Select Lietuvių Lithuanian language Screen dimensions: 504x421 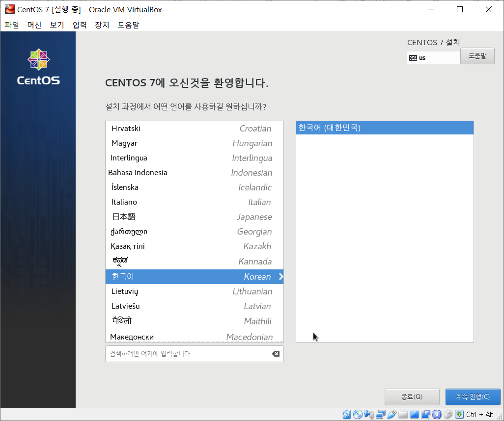point(195,291)
